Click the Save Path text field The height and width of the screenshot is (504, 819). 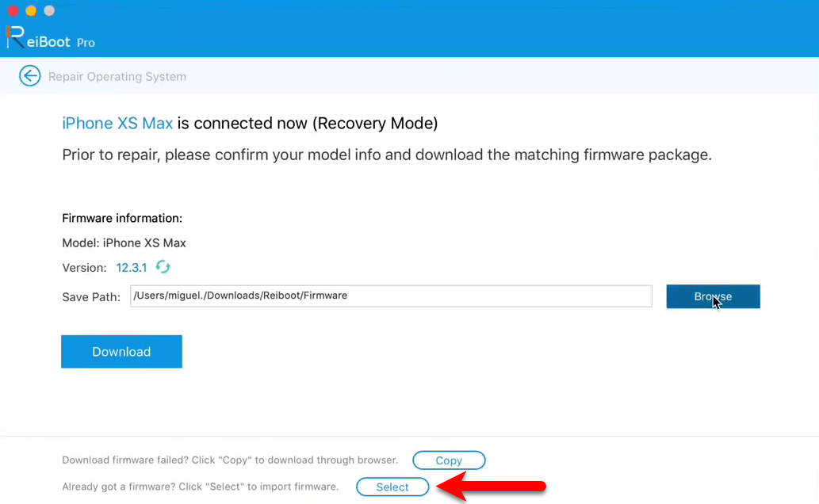click(391, 296)
